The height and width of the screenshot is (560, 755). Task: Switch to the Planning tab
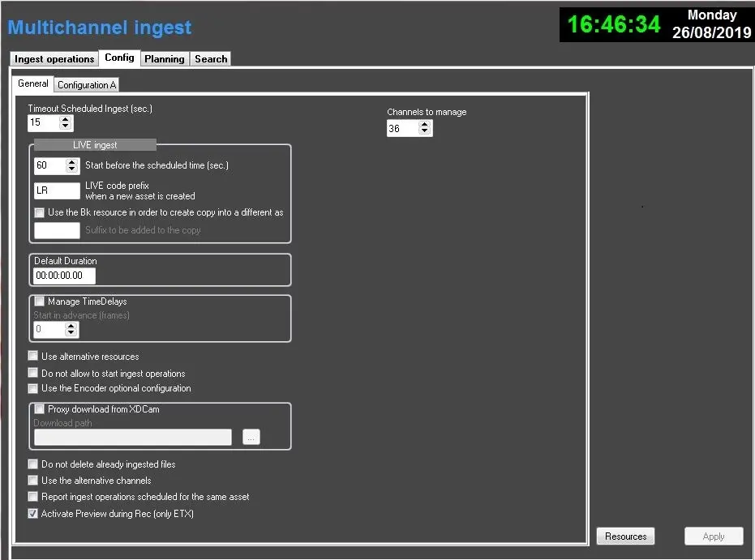165,59
